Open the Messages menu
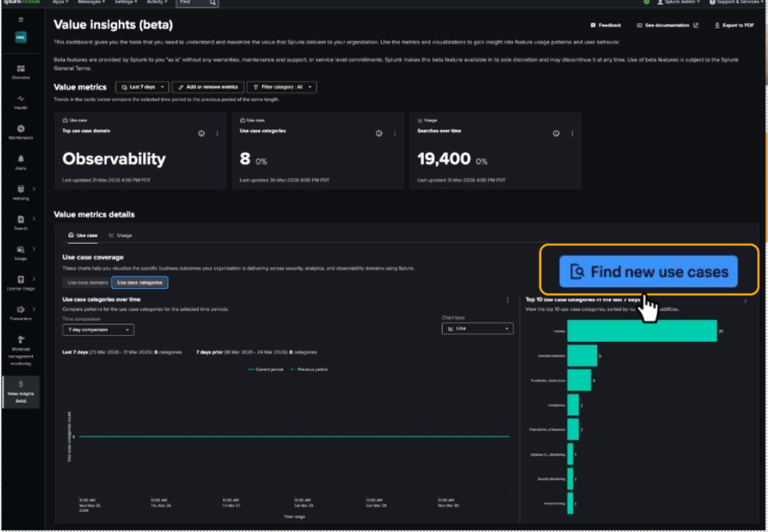Screen dimensions: 768x532 point(91,2)
